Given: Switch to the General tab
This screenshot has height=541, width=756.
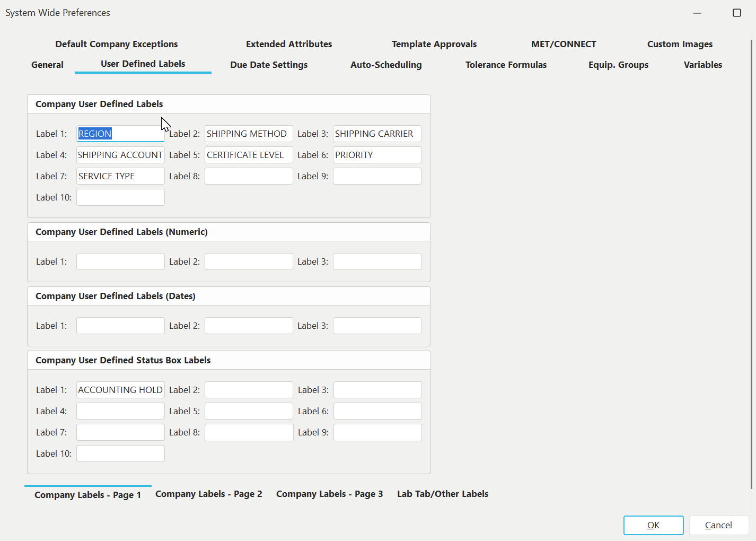Looking at the screenshot, I should [x=47, y=65].
